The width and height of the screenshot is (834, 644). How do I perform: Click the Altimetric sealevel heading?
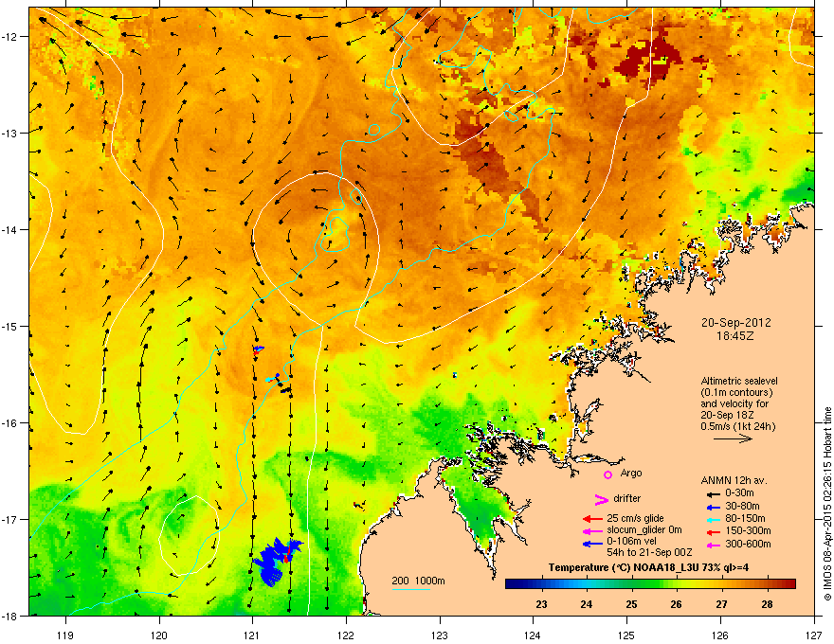(x=739, y=381)
